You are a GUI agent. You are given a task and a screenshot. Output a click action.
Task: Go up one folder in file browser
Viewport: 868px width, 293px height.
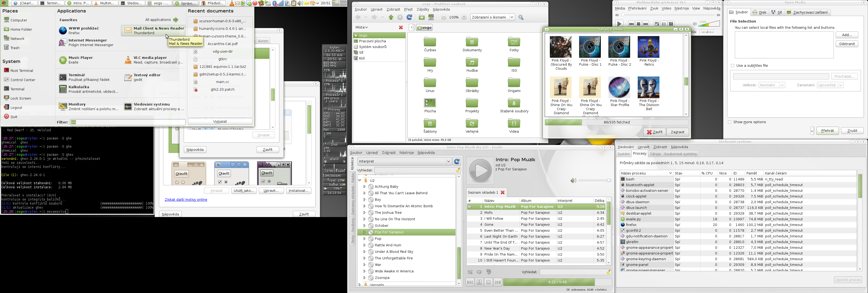391,17
